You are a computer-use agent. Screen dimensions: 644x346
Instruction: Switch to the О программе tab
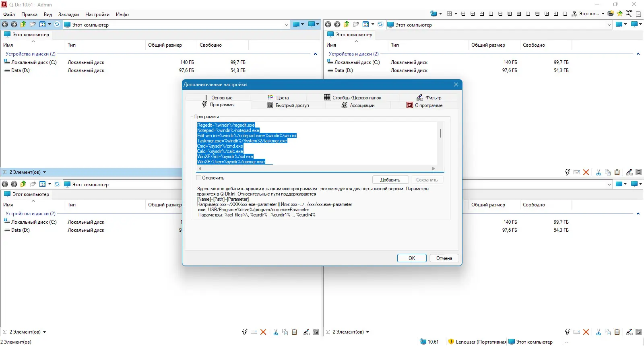[425, 105]
